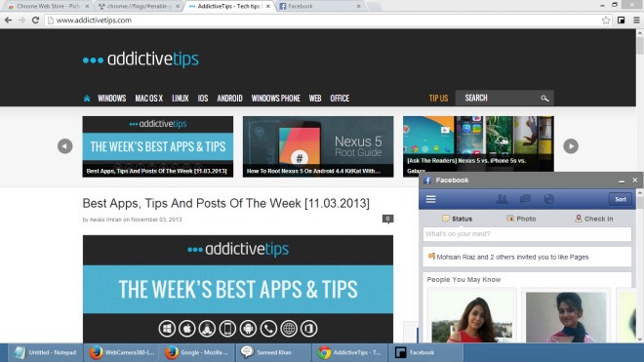Open Mohsan Riaz page invites notification
Screen dimensions: 644x362
click(x=527, y=257)
